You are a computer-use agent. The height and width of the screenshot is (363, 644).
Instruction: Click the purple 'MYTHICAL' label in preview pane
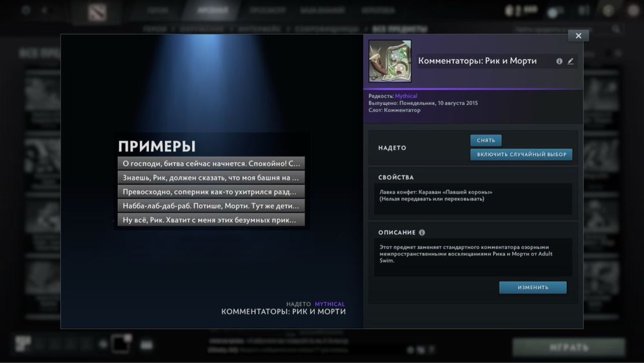pos(330,304)
